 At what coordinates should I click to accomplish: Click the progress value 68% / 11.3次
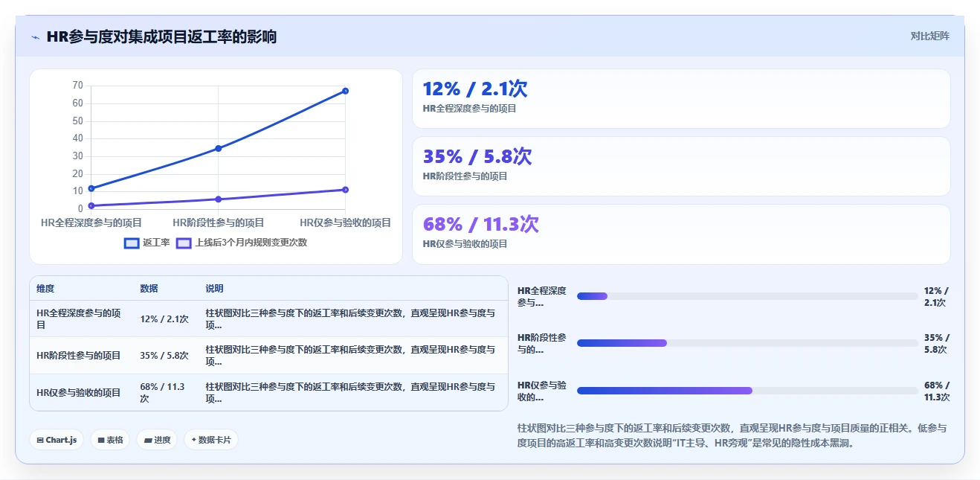pyautogui.click(x=937, y=391)
